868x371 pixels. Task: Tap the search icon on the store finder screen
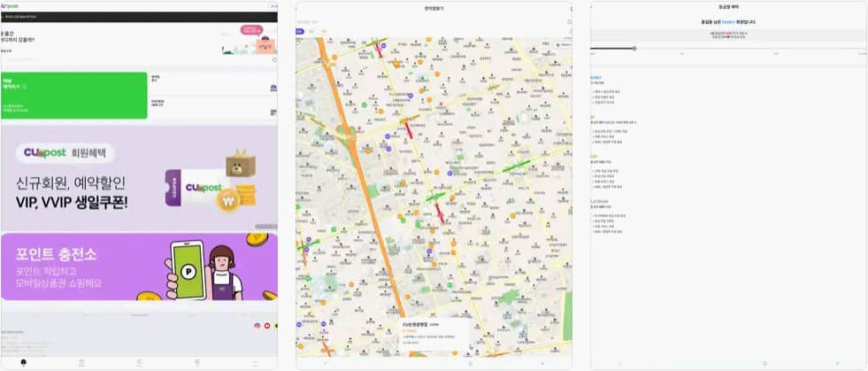(x=570, y=22)
